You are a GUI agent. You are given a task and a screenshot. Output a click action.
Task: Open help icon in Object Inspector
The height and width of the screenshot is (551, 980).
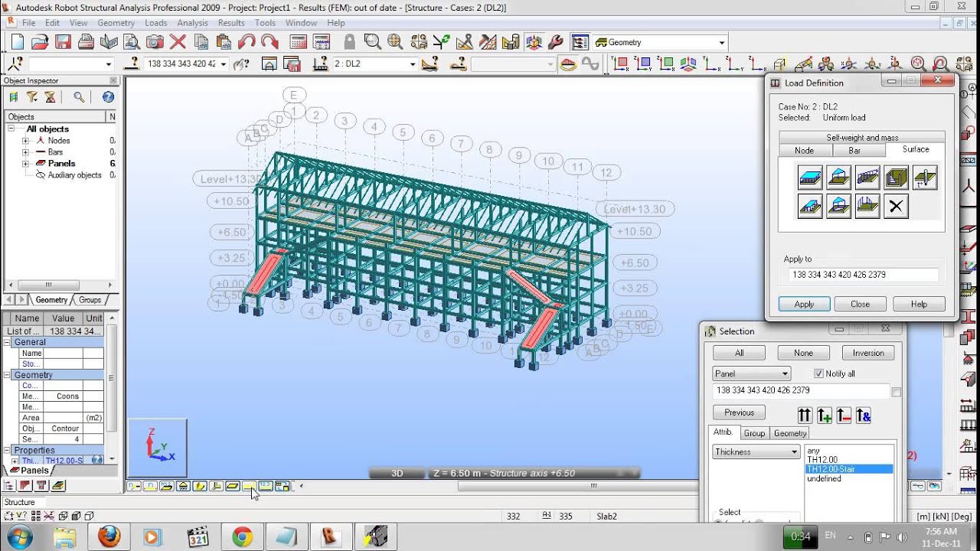pyautogui.click(x=108, y=96)
